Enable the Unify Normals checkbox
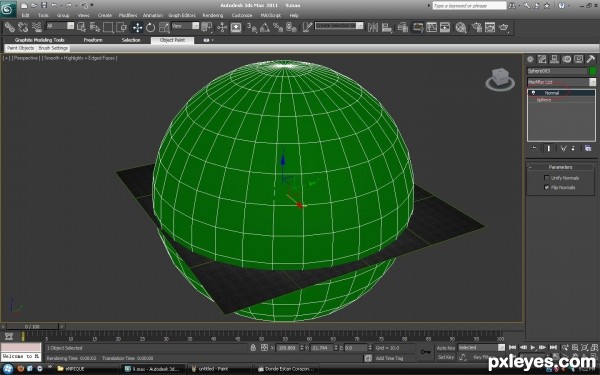Image resolution: width=600 pixels, height=375 pixels. [546, 178]
